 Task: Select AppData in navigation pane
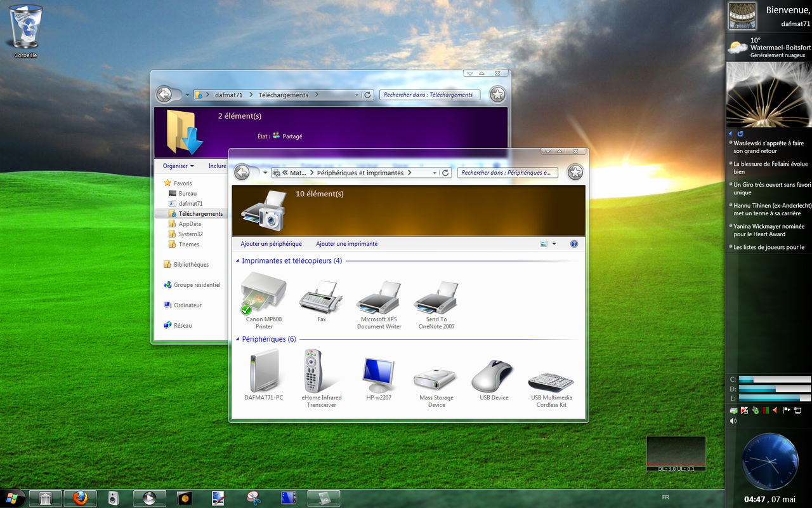click(185, 224)
